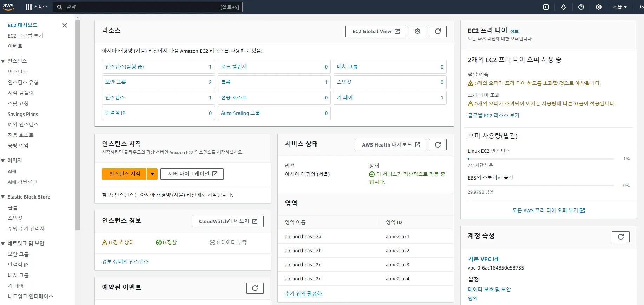Open 배치 그룹 resource tile
This screenshot has height=305, width=644.
[390, 67]
